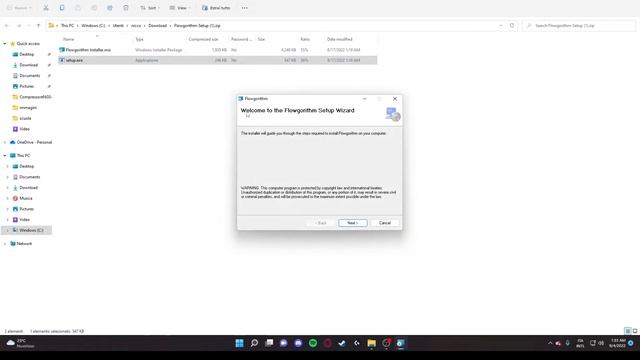640x360 pixels.
Task: Click the Refresh icon beside the address bar
Action: pyautogui.click(x=512, y=25)
